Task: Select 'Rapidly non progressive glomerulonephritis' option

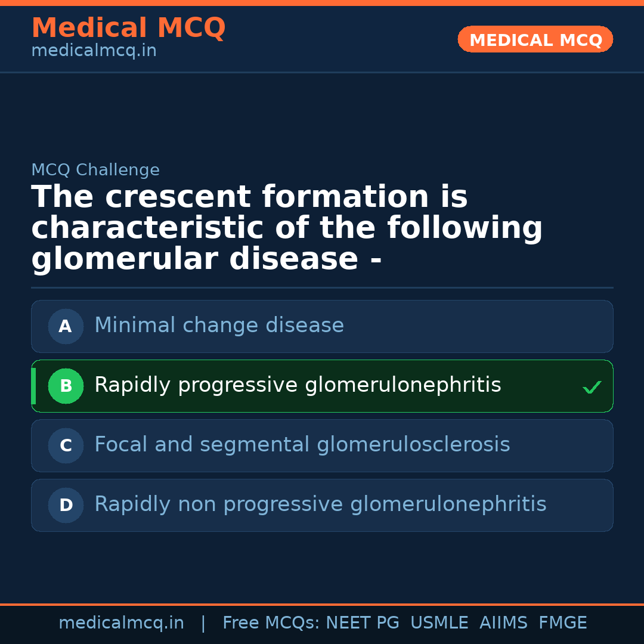Action: coord(320,504)
